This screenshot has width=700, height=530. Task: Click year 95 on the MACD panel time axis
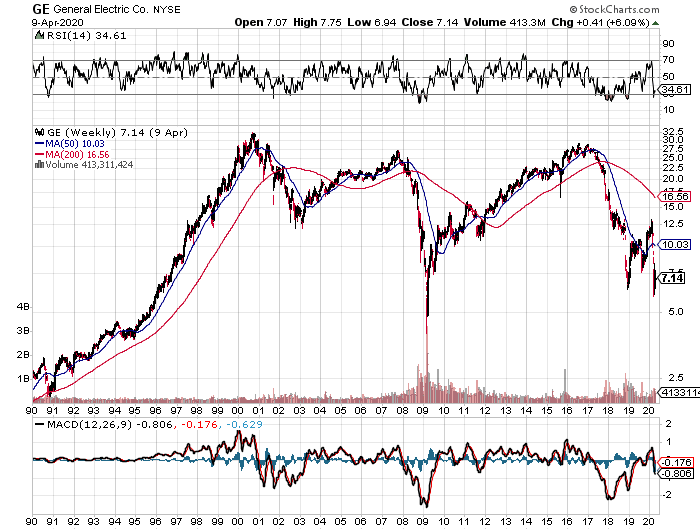click(134, 521)
